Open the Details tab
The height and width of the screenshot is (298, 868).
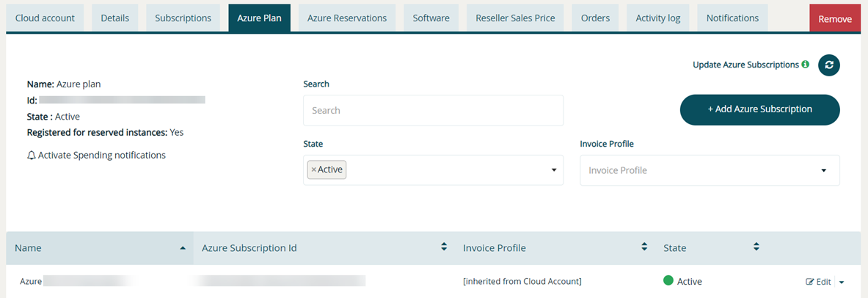click(x=114, y=18)
